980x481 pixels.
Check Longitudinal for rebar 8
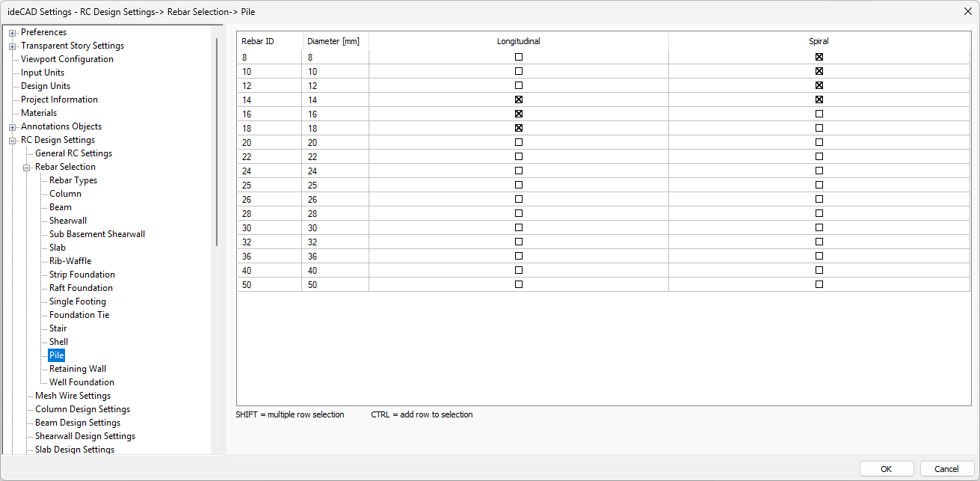click(x=519, y=57)
